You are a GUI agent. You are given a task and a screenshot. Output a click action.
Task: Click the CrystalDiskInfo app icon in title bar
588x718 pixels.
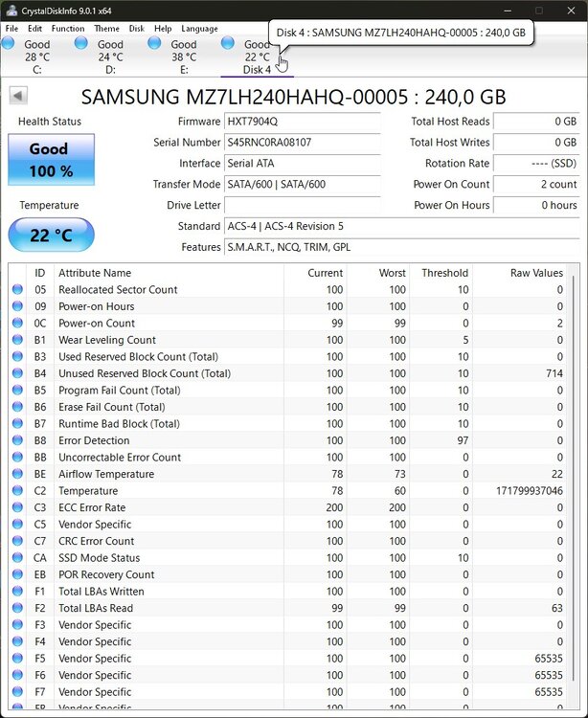coord(11,11)
